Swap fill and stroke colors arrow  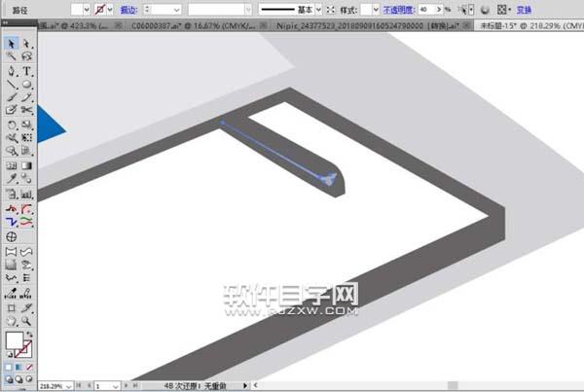pyautogui.click(x=29, y=335)
